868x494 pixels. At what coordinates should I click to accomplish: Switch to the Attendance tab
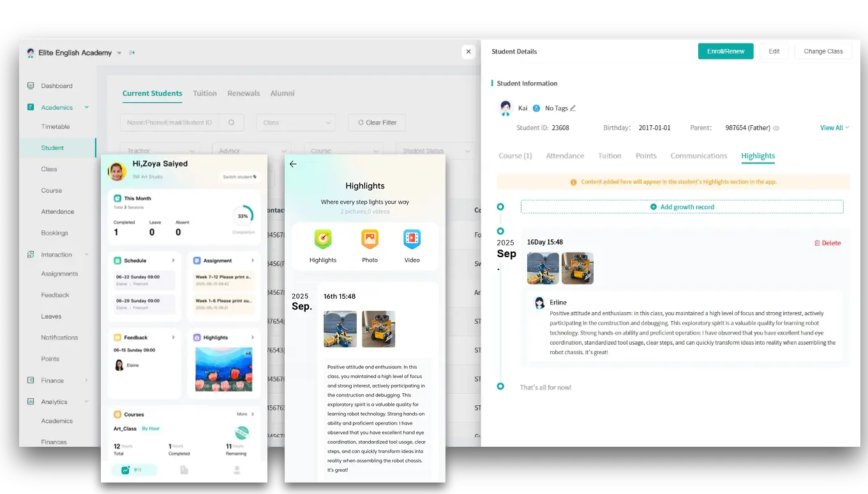[x=565, y=156]
